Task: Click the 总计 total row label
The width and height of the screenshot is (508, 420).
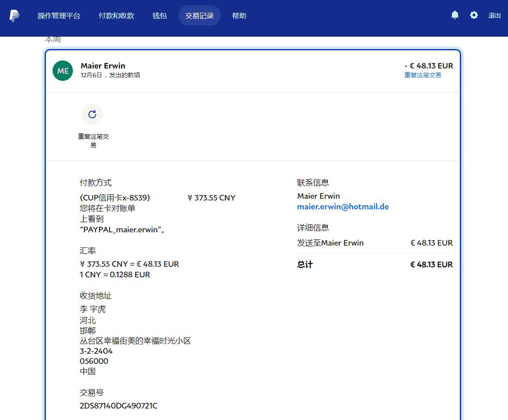Action: click(305, 265)
